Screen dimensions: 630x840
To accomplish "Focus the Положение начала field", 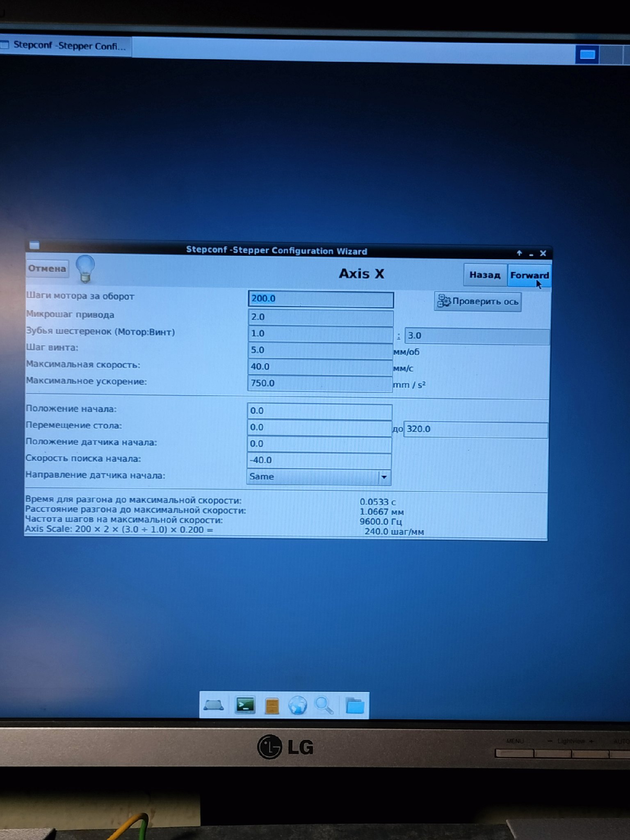I will tap(320, 411).
